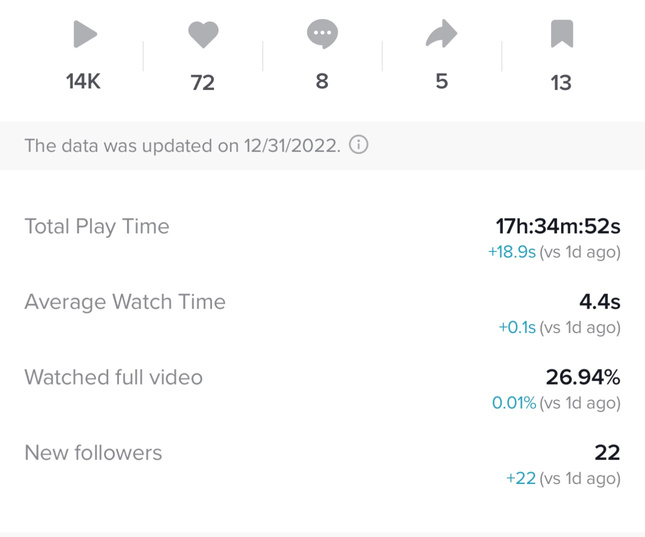Tap the data updated on 12/31/2022 notice
Viewport: 645px width, 537px height.
pyautogui.click(x=182, y=146)
